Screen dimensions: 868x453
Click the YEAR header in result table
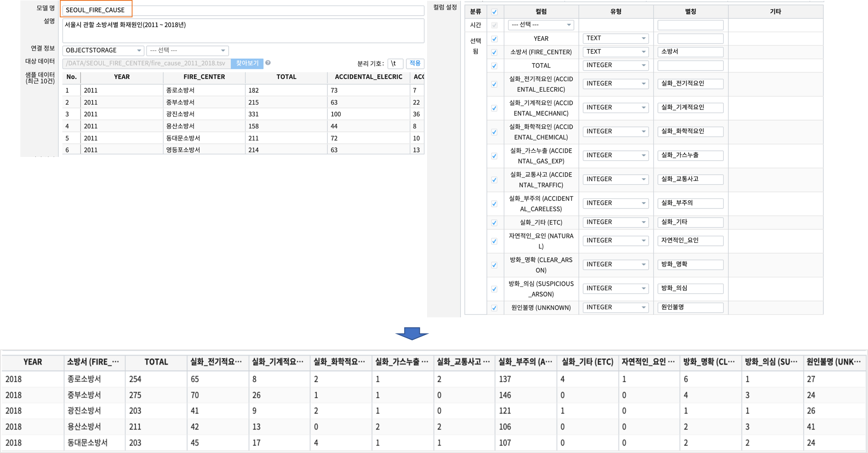[x=32, y=362]
